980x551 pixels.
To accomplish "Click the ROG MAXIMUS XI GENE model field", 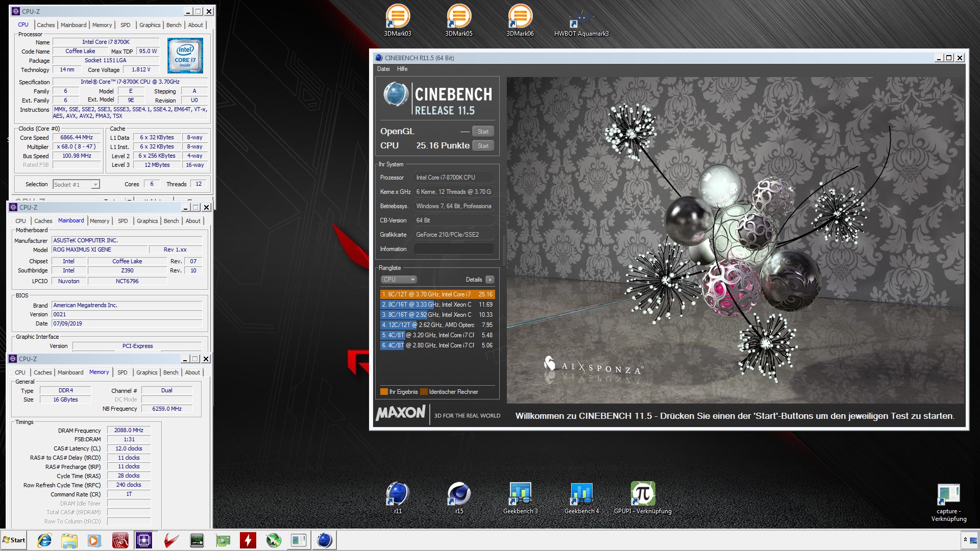I will tap(100, 249).
